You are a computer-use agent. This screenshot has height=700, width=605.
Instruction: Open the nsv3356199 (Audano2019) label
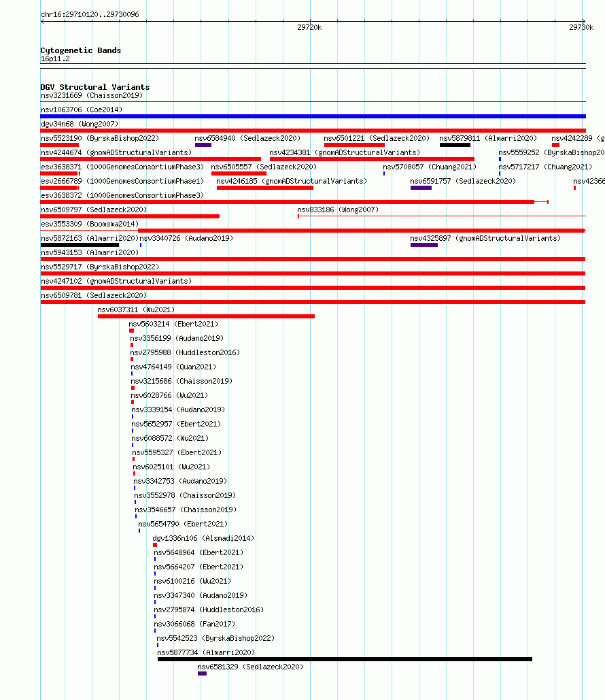point(177,338)
